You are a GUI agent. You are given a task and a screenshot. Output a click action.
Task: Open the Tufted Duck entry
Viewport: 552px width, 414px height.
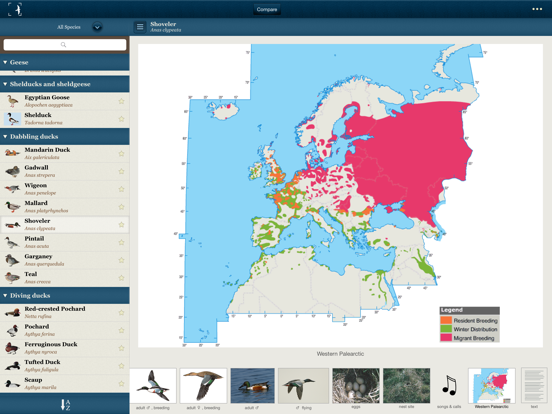[65, 366]
